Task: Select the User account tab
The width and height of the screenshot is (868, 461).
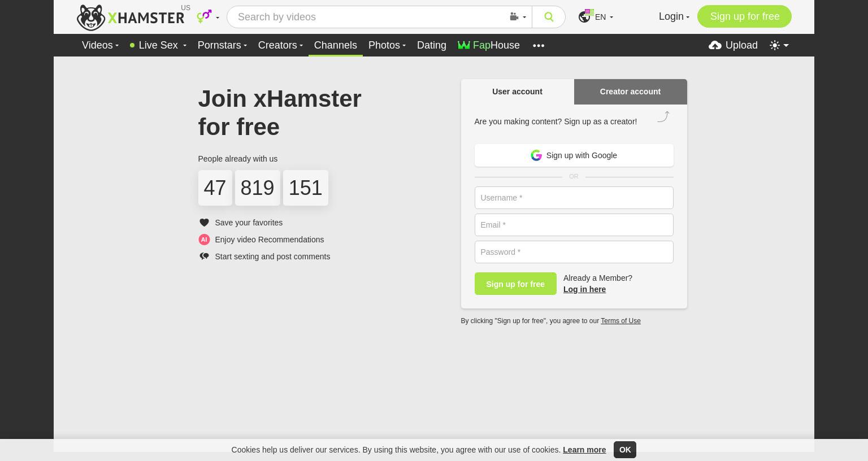Action: tap(517, 92)
